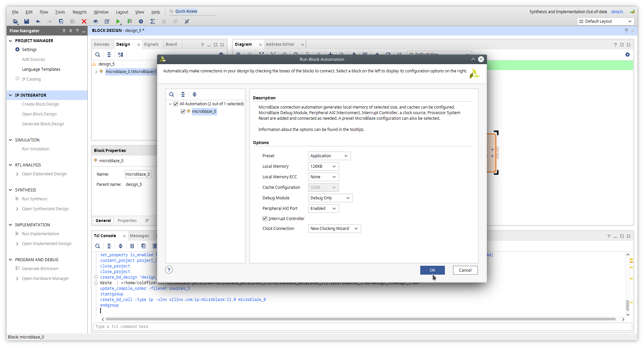Switch to the Signals tab
The height and width of the screenshot is (347, 644).
tap(151, 44)
